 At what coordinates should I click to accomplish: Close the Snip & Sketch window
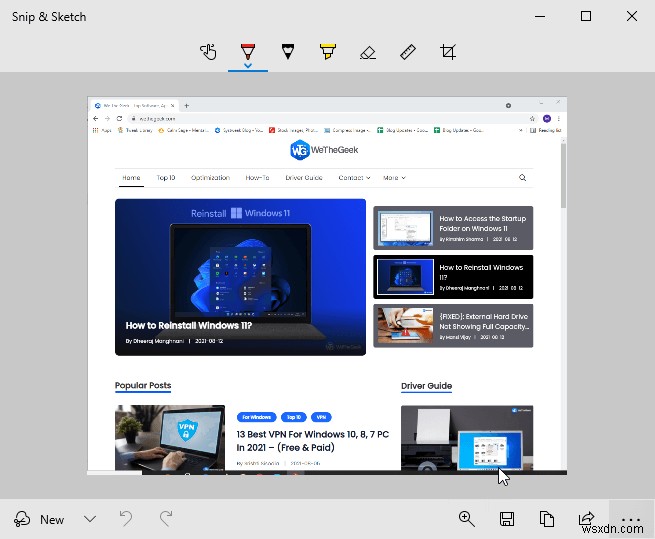coord(632,16)
